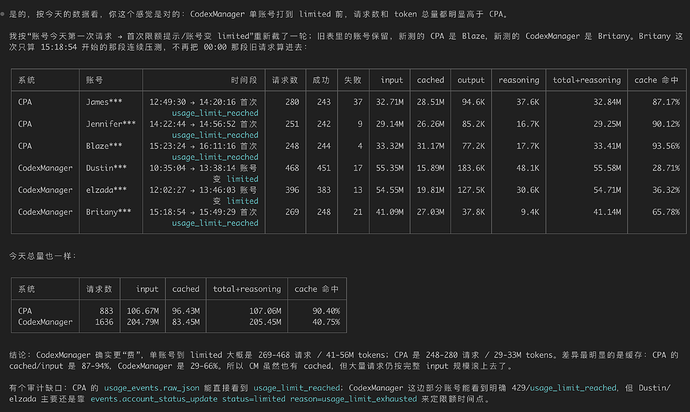Click the request count 396

click(292, 190)
